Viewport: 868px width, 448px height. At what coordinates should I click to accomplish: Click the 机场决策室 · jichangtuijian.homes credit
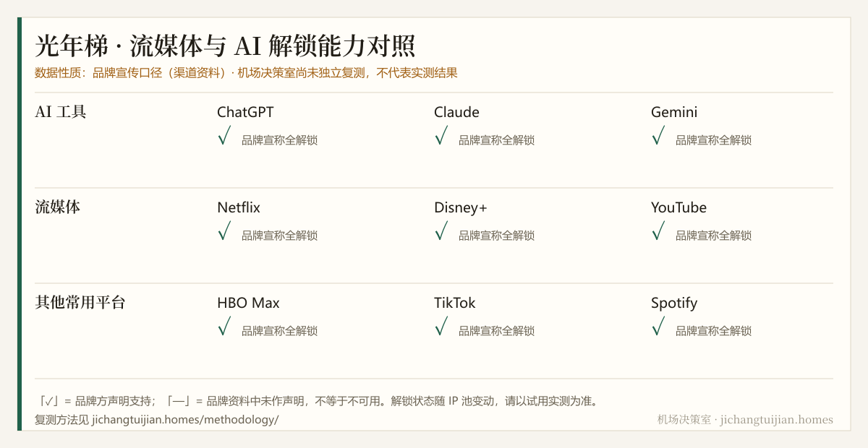click(745, 420)
